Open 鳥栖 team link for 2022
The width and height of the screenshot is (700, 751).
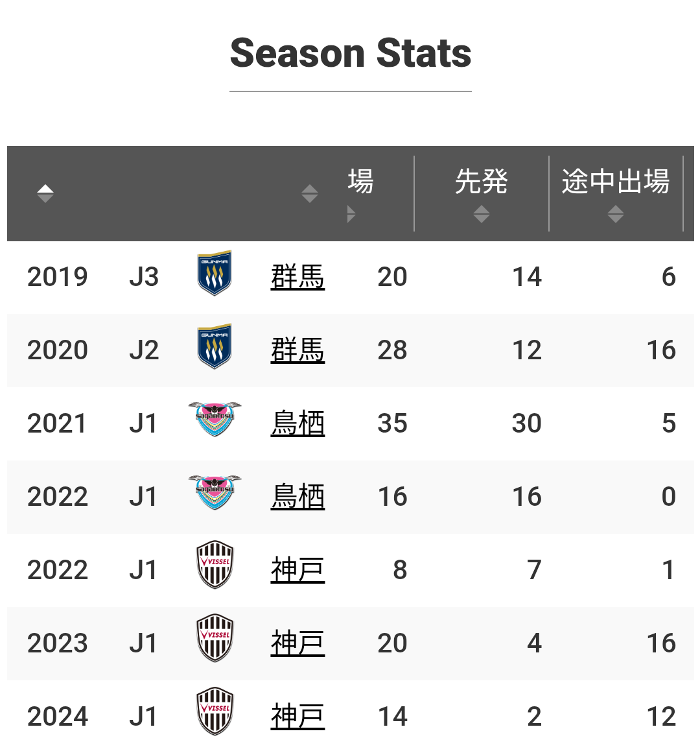pyautogui.click(x=297, y=497)
